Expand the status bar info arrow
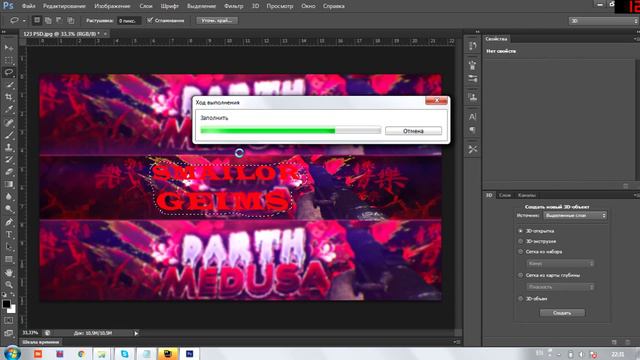Image resolution: width=640 pixels, height=360 pixels. coord(136,333)
